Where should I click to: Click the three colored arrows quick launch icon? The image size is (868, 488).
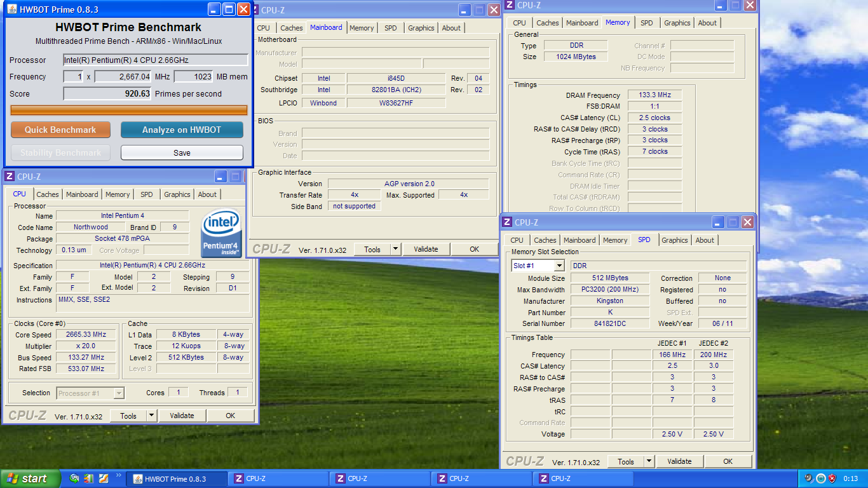pos(88,478)
